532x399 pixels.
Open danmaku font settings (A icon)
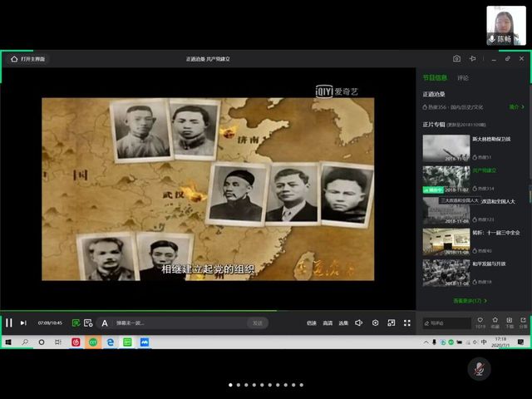click(105, 323)
